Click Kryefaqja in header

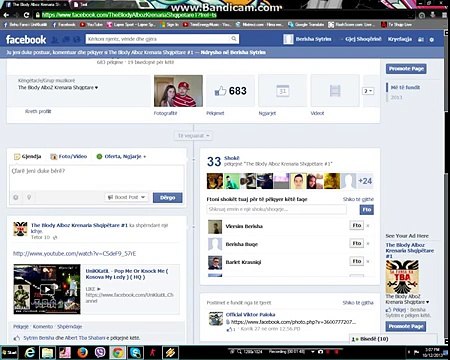click(400, 39)
